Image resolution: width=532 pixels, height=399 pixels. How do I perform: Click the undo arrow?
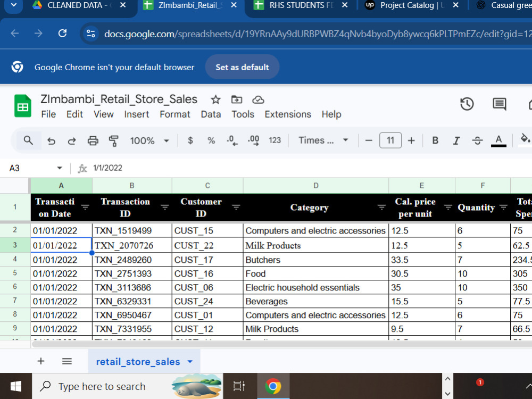pos(51,140)
